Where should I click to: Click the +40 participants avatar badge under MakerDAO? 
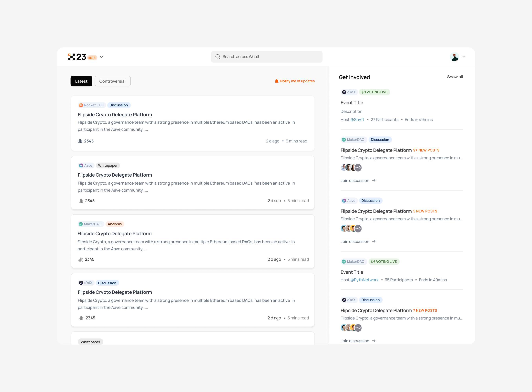(358, 168)
